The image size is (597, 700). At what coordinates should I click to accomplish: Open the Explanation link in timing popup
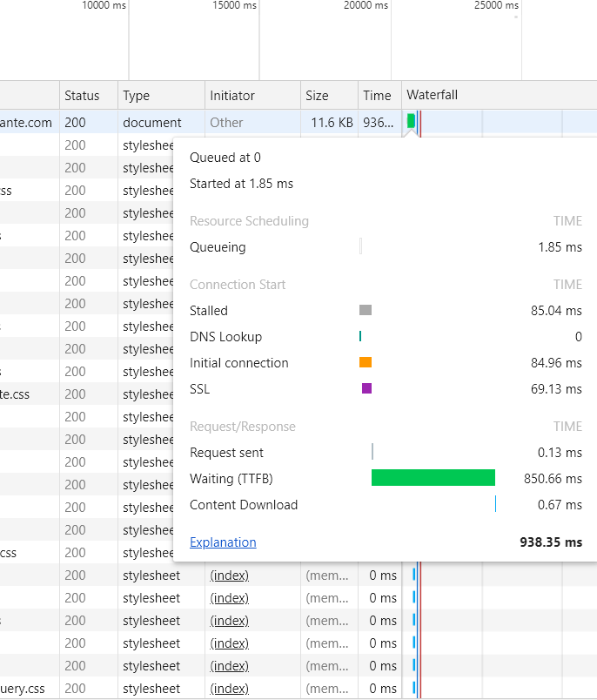click(223, 542)
